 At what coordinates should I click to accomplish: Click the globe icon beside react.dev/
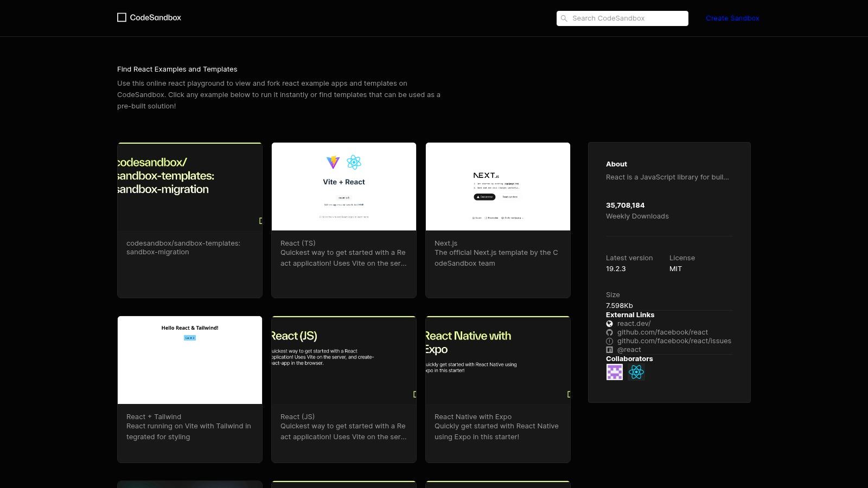(609, 323)
